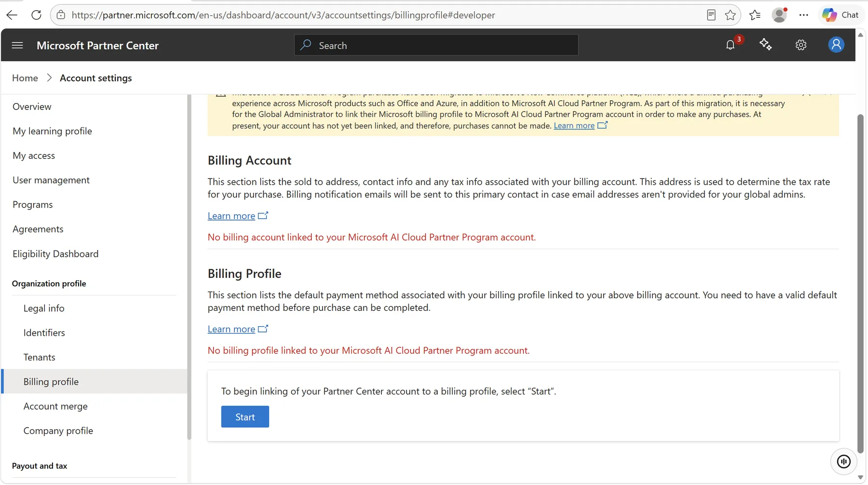Image resolution: width=868 pixels, height=485 pixels.
Task: Open the hamburger navigation menu
Action: click(17, 45)
